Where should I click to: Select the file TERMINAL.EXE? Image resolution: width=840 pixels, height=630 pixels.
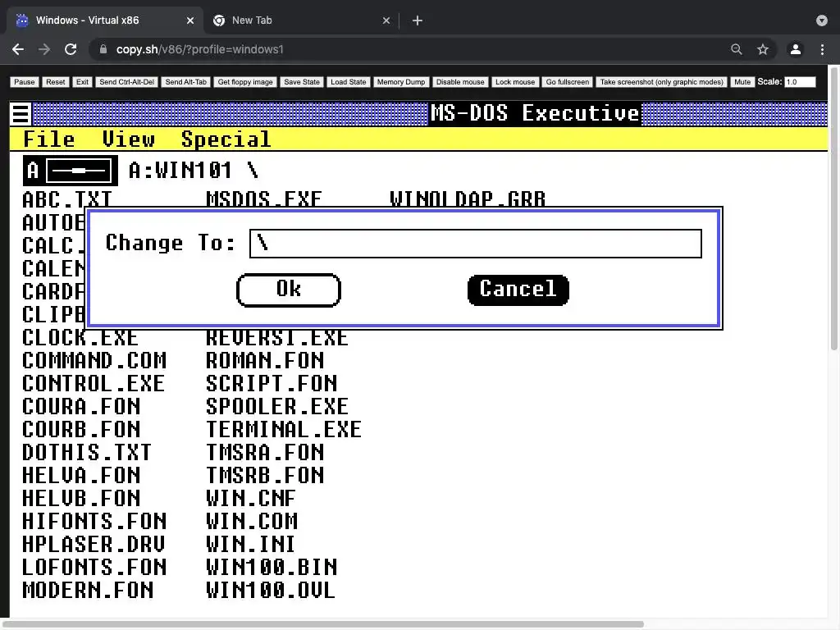pos(284,430)
